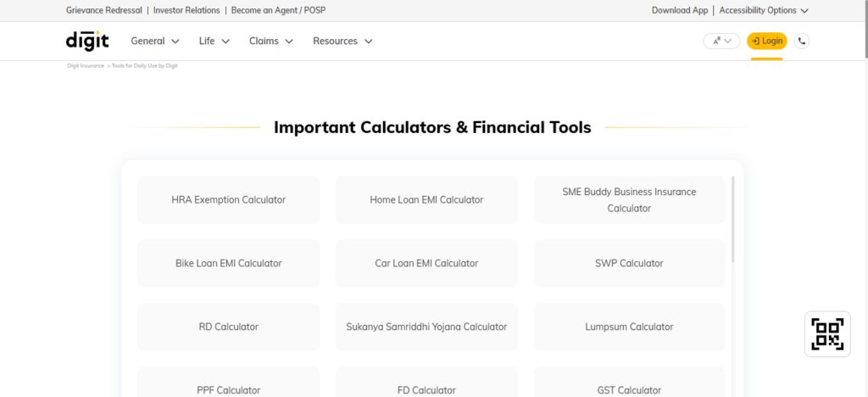Click Become an Agent / POSP
The image size is (868, 397).
tap(278, 10)
